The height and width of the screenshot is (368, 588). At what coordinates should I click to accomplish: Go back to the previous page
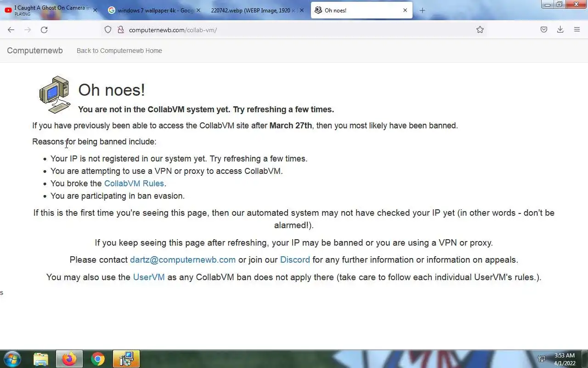[x=11, y=30]
